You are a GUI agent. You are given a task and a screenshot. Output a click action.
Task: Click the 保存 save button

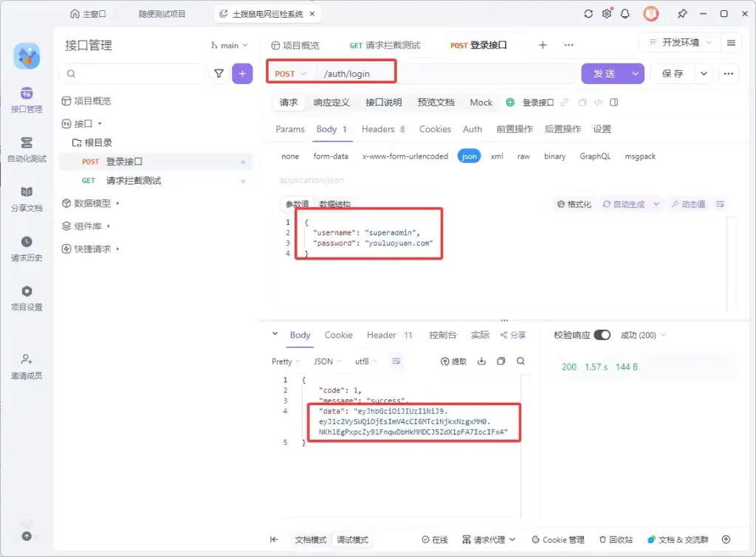pos(673,74)
